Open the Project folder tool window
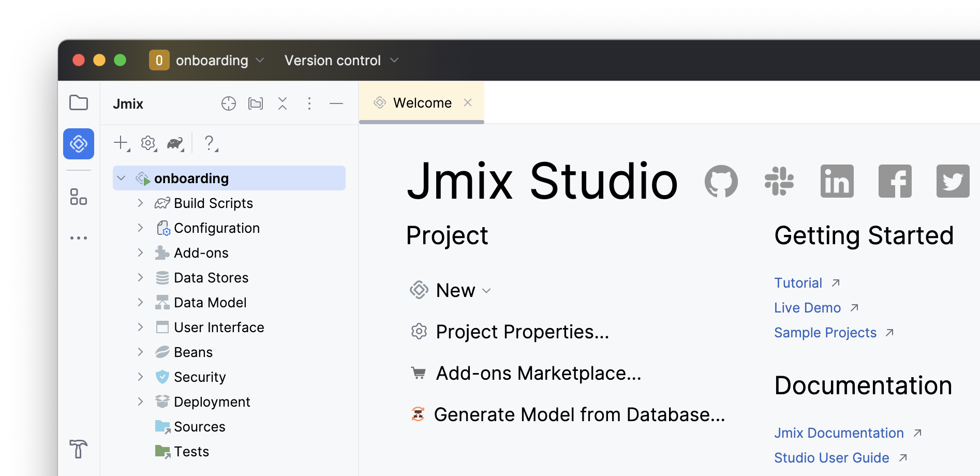980x476 pixels. pos(79,102)
